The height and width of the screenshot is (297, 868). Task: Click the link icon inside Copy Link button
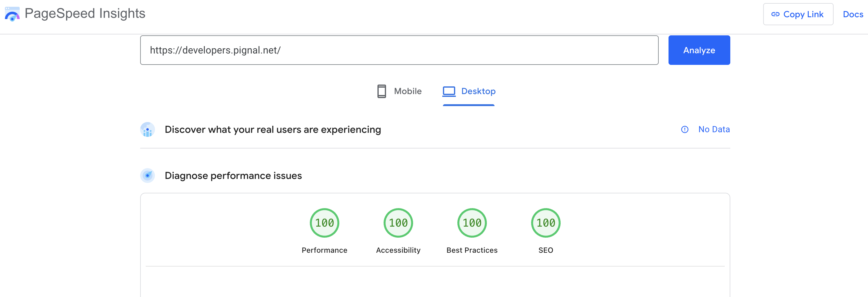pos(776,14)
